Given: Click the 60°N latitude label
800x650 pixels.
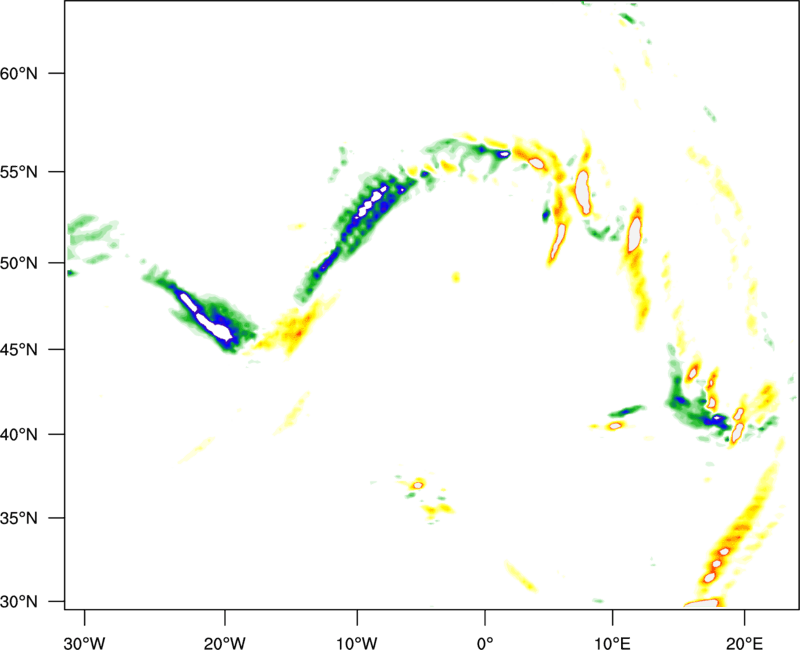Looking at the screenshot, I should click(19, 74).
